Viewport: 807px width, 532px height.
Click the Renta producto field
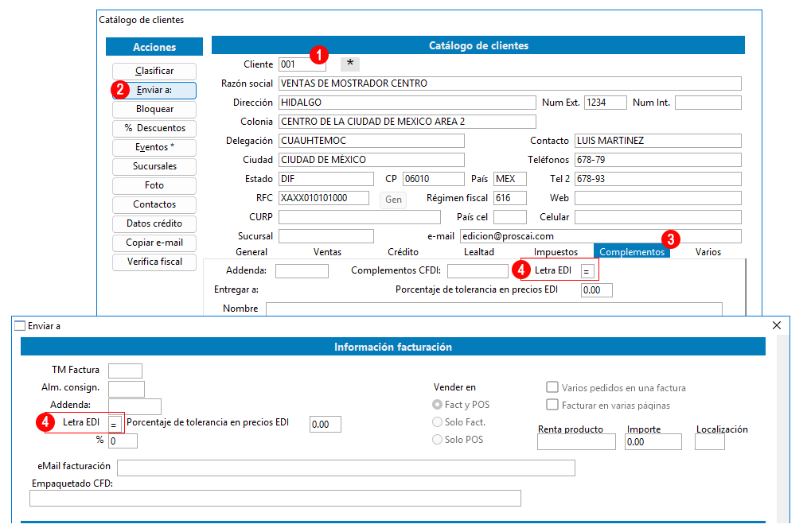[x=576, y=442]
